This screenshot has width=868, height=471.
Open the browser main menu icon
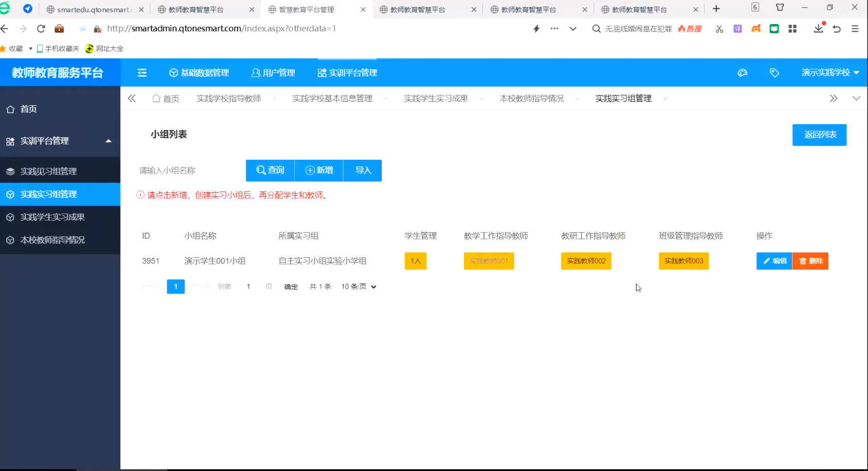point(855,29)
